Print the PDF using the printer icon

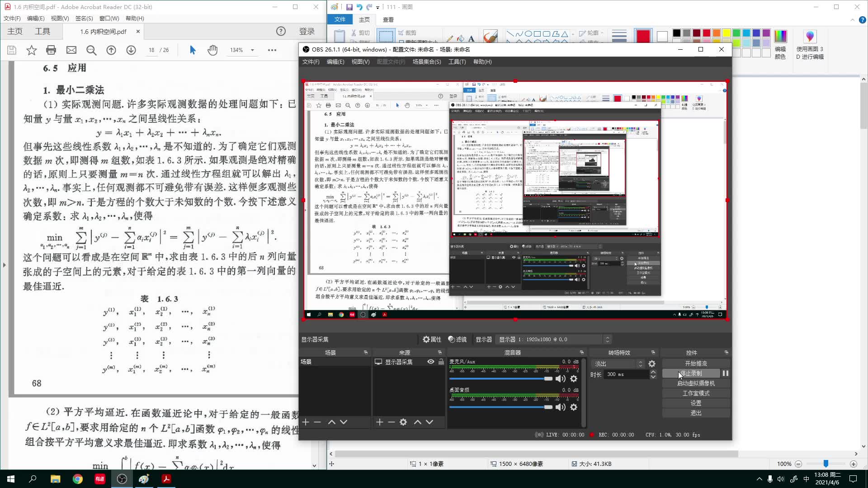[x=51, y=50]
